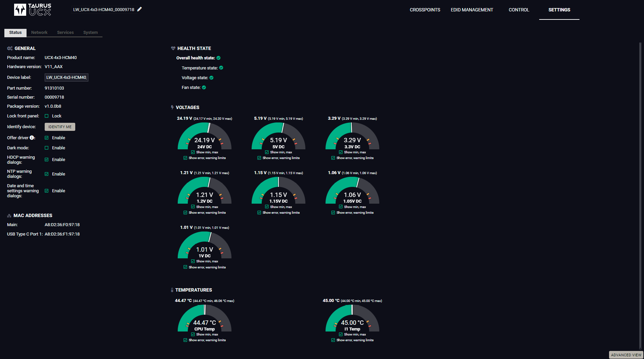Toggle Show min, max for 1V DC

click(x=193, y=261)
